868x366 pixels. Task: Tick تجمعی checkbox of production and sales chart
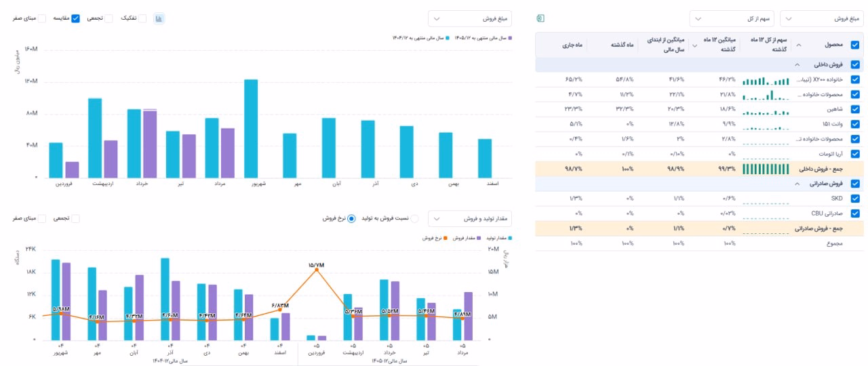tap(75, 218)
